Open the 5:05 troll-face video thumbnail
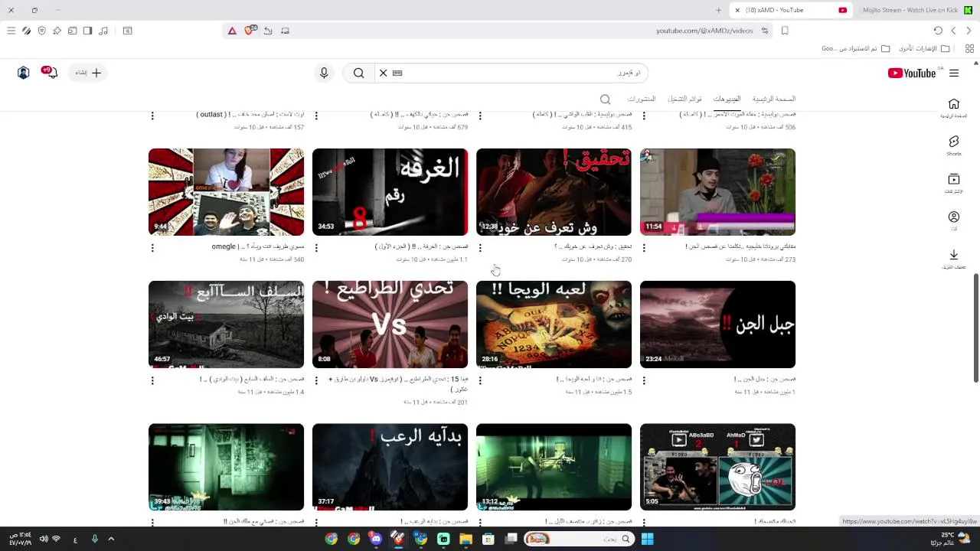The height and width of the screenshot is (551, 980). [717, 467]
